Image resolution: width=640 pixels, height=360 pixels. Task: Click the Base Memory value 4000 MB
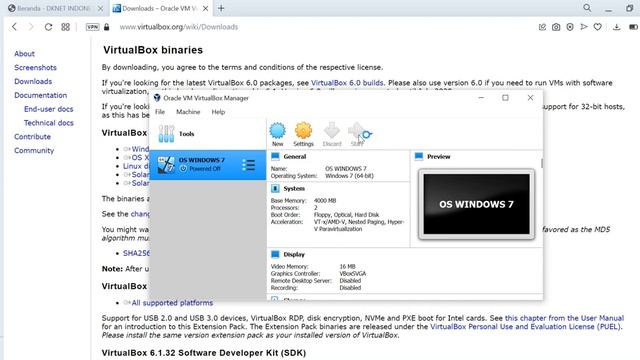coord(325,200)
